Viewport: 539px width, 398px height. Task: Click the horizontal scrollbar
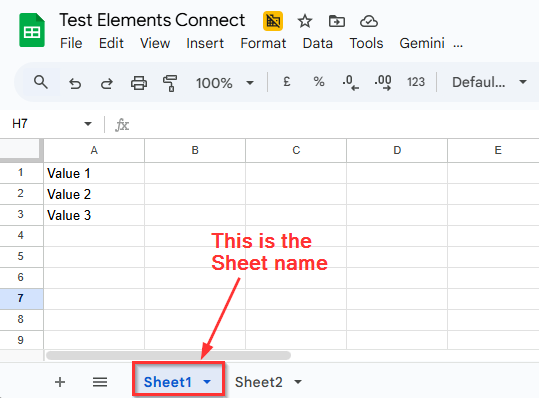click(168, 355)
